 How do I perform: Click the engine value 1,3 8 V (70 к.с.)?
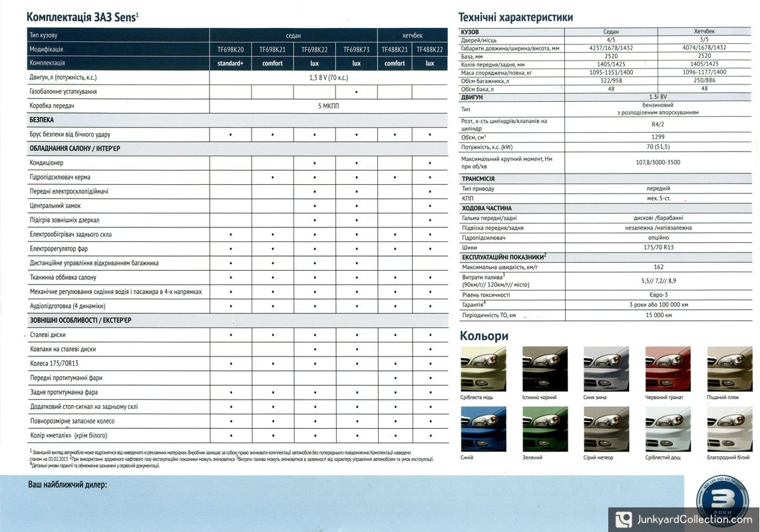coord(329,78)
